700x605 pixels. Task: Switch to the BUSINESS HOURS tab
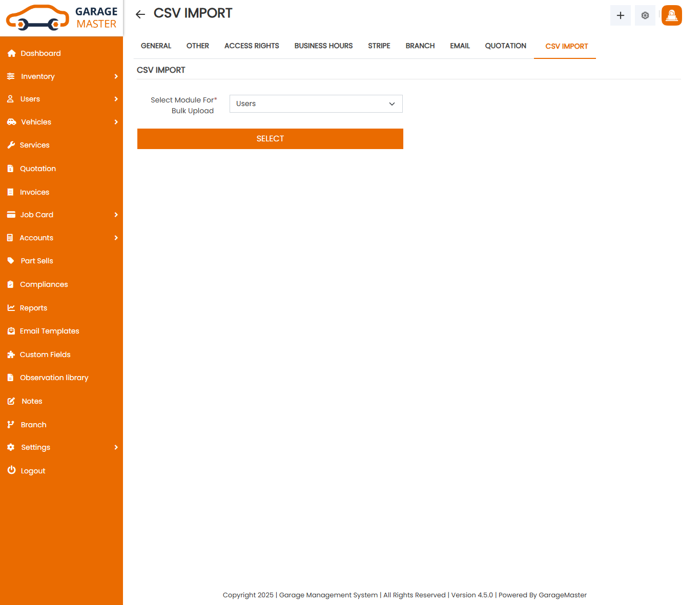[323, 46]
